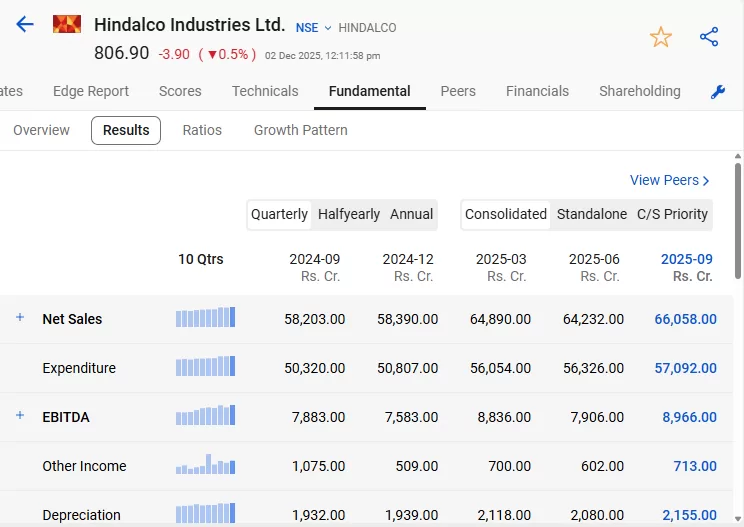Click the 2025-09 column header
Image resolution: width=744 pixels, height=527 pixels.
[x=687, y=267]
